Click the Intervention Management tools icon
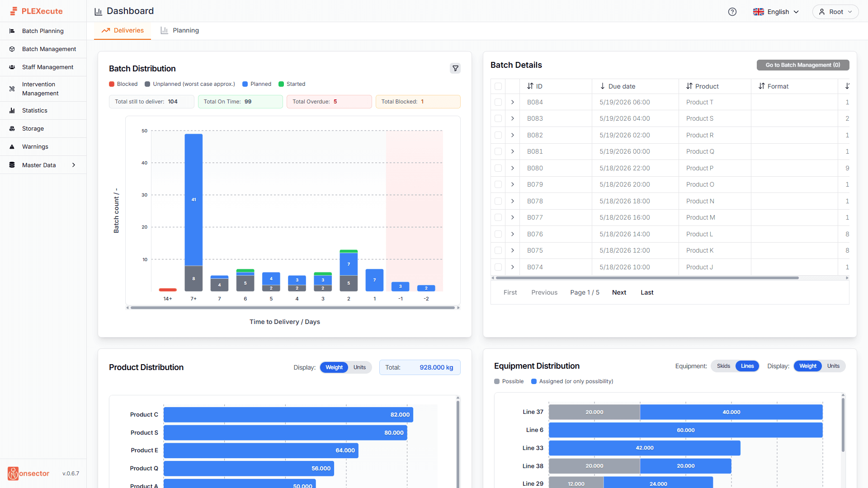This screenshot has height=488, width=868. (x=12, y=89)
